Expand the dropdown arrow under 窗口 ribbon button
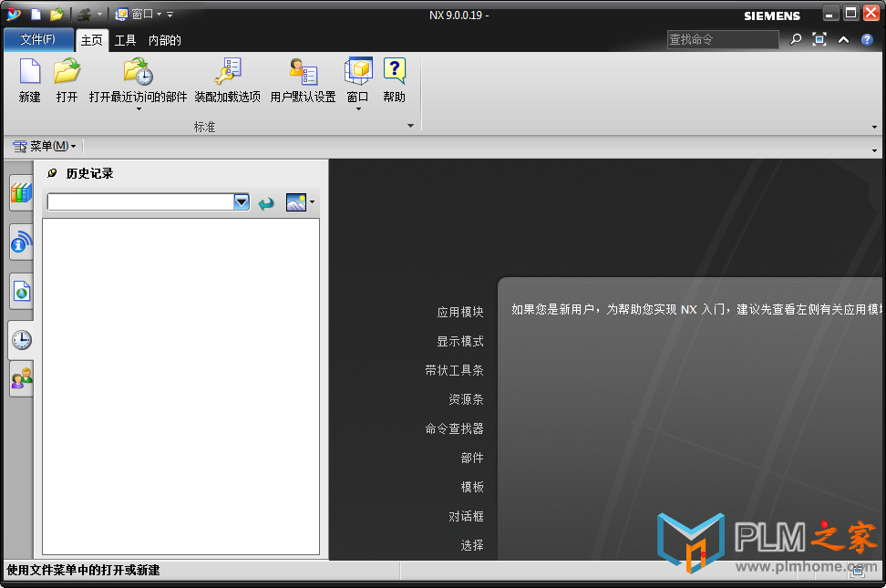The image size is (886, 588). tap(358, 108)
